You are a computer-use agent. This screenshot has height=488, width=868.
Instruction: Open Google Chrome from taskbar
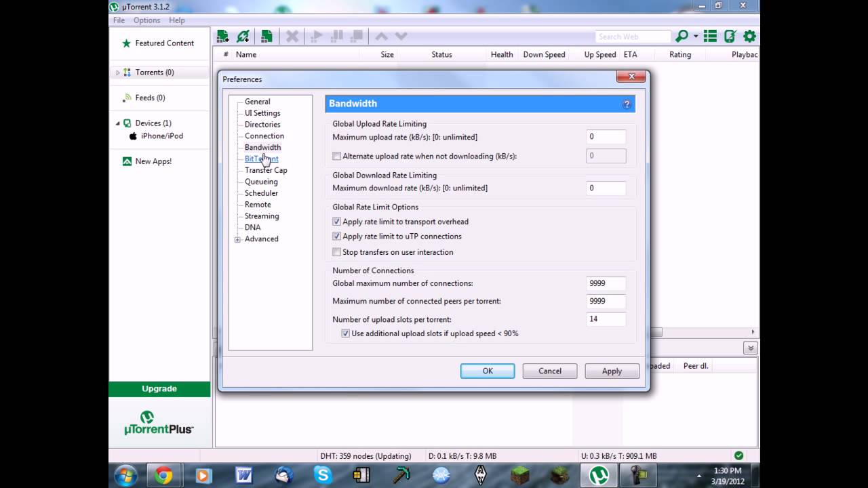click(x=163, y=476)
